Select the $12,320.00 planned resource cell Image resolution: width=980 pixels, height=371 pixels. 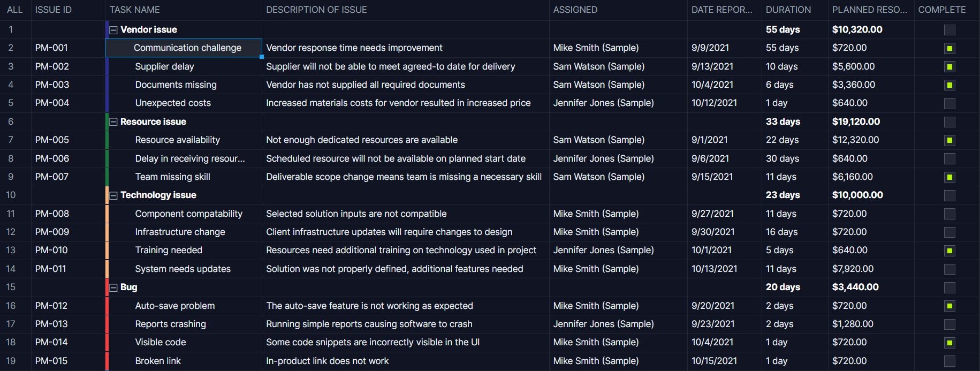click(855, 140)
